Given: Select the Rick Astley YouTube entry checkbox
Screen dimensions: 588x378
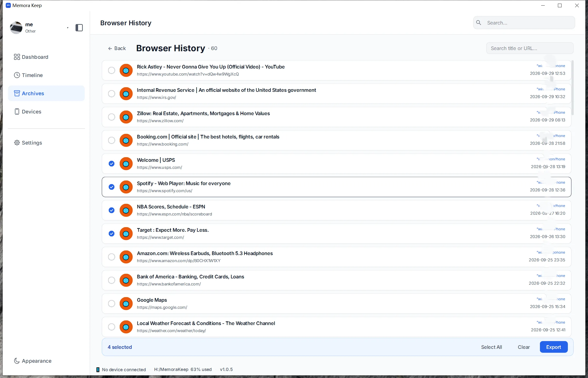Looking at the screenshot, I should point(112,70).
